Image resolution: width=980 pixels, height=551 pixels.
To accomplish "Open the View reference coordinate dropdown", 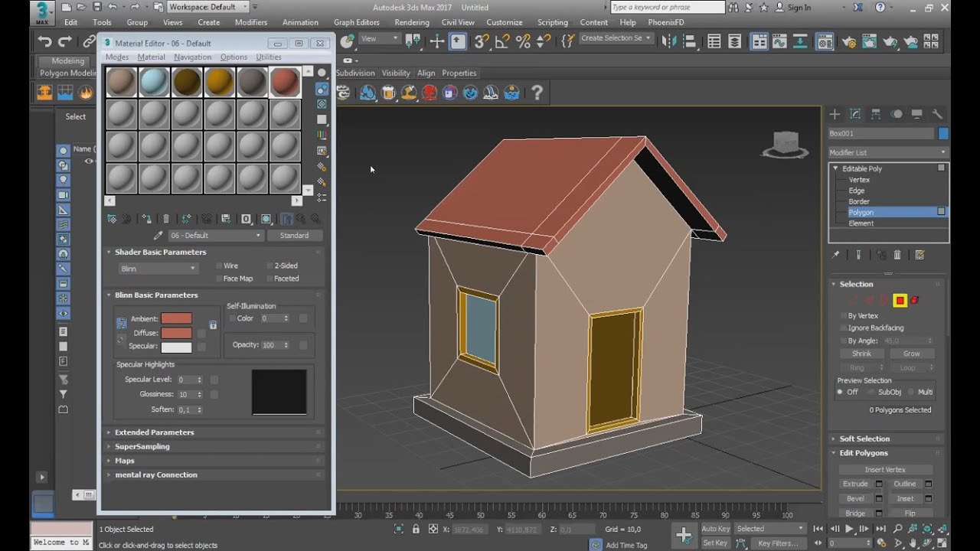I will [x=380, y=39].
